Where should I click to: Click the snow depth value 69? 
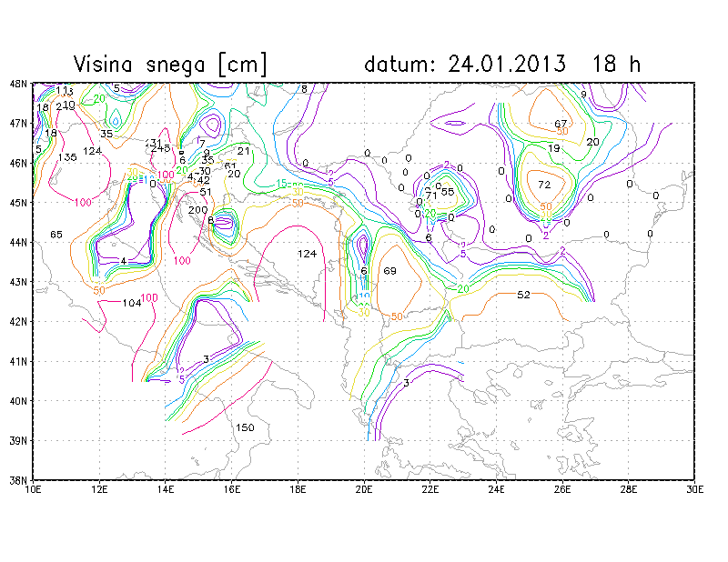click(x=390, y=271)
